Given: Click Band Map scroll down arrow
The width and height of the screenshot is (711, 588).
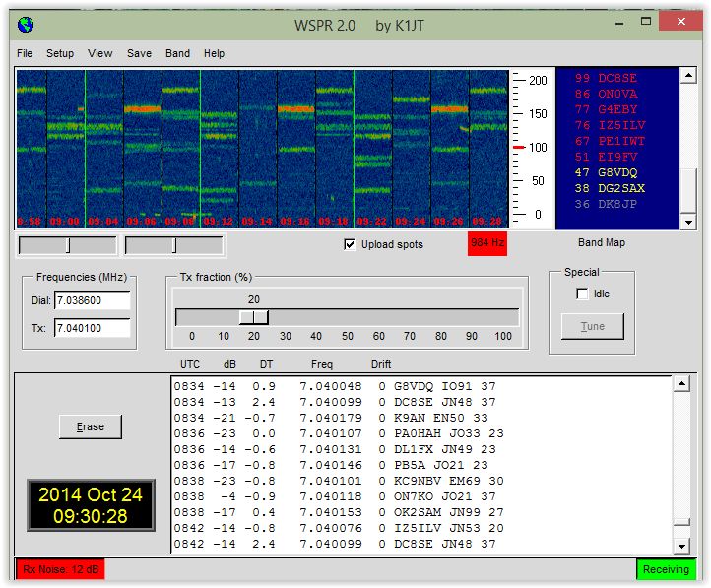Looking at the screenshot, I should [x=688, y=222].
